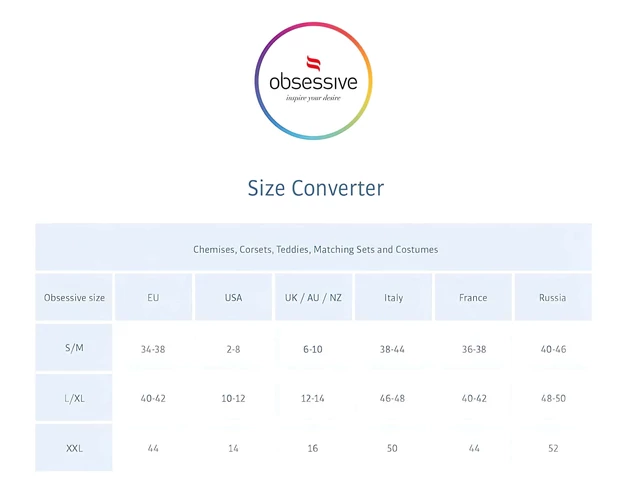The image size is (630, 496).
Task: Click the XXL size row label
Action: pos(74,448)
